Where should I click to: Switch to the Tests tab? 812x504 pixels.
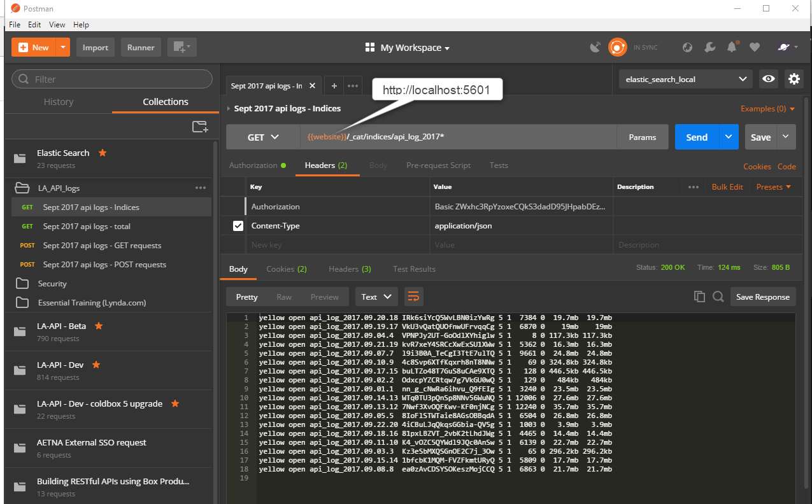pos(499,165)
